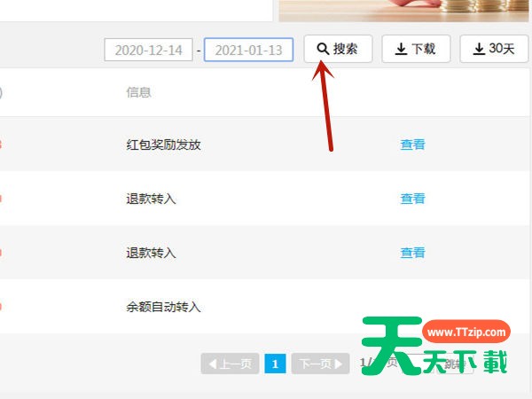Focus the start date field 2020-12-14
This screenshot has height=399, width=532.
(149, 50)
